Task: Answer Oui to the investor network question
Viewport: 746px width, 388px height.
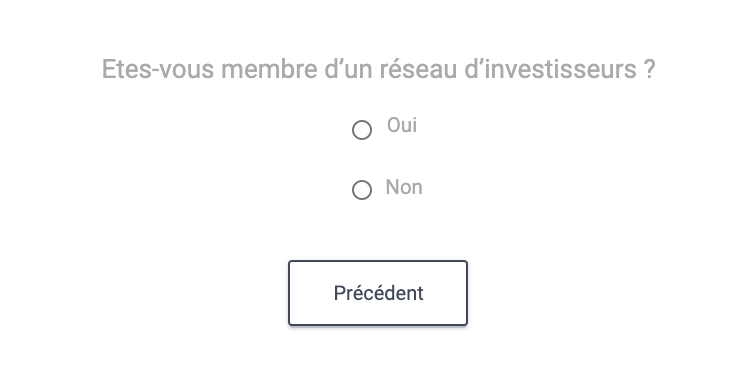Action: [x=362, y=130]
